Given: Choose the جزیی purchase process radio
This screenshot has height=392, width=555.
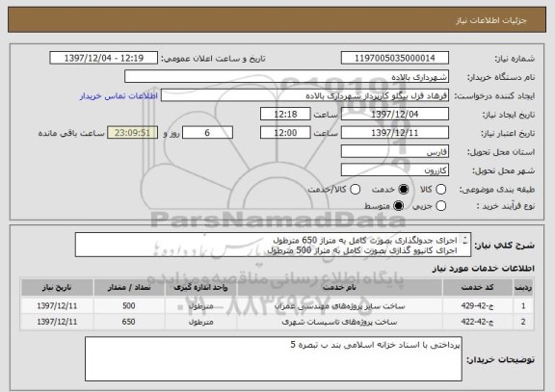Looking at the screenshot, I should coord(440,205).
